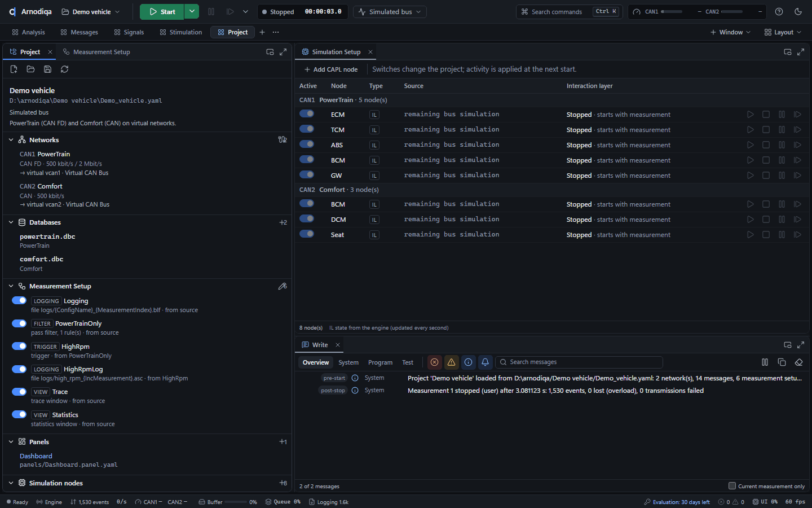Open the Layout dropdown

[783, 32]
